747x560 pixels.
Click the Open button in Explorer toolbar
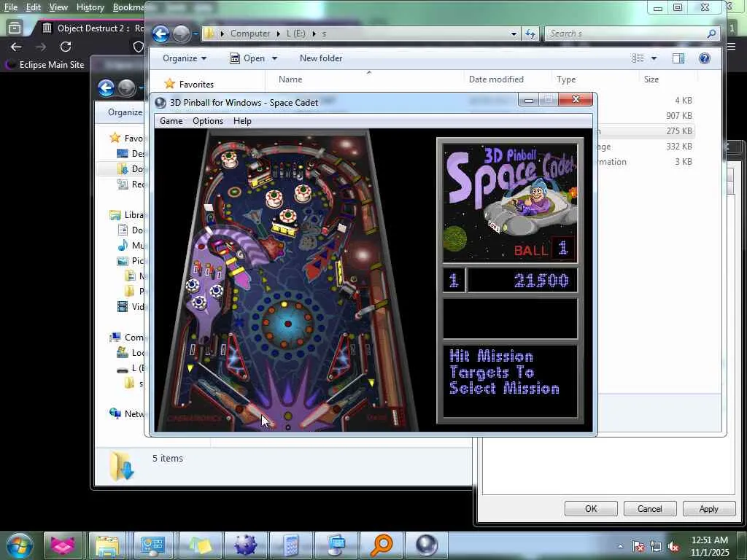pos(248,58)
